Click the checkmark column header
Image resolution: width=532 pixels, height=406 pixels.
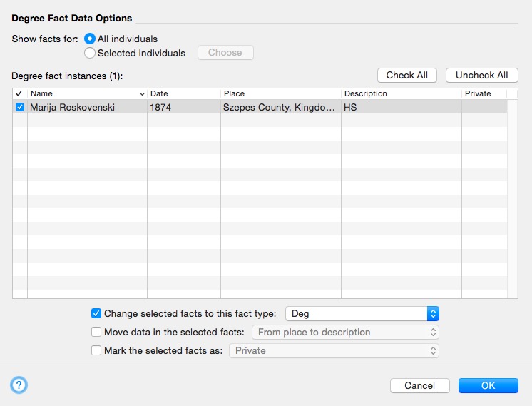[20, 93]
